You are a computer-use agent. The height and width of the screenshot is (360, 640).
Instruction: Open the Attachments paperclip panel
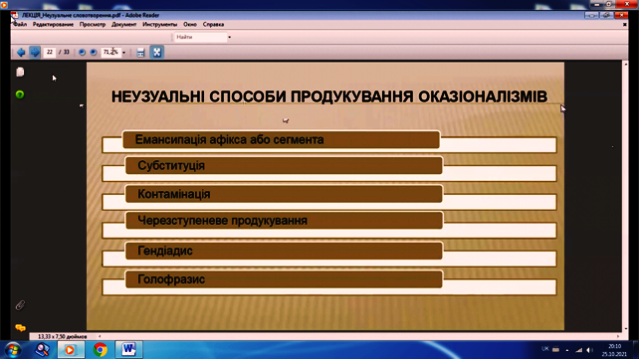tap(20, 305)
